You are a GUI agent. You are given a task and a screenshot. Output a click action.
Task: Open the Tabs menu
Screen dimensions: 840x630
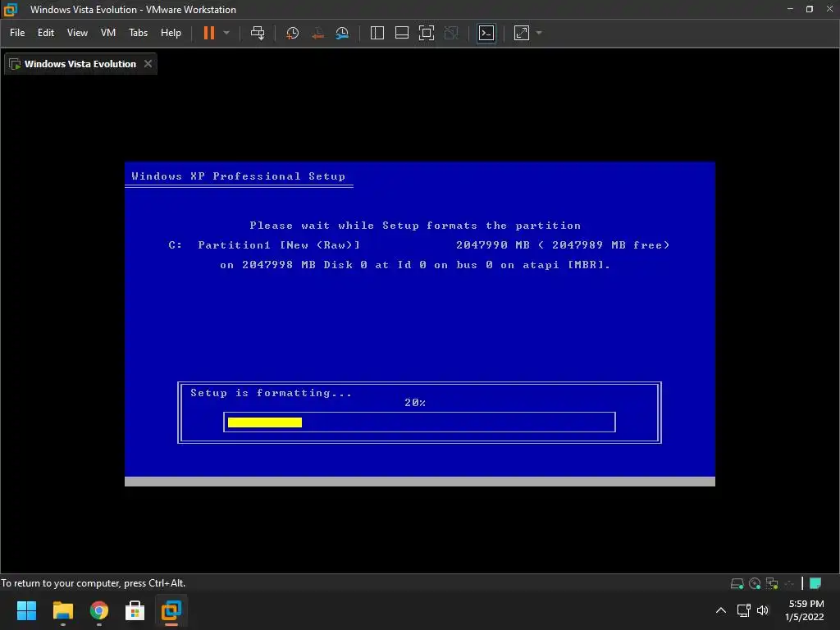[x=138, y=33]
